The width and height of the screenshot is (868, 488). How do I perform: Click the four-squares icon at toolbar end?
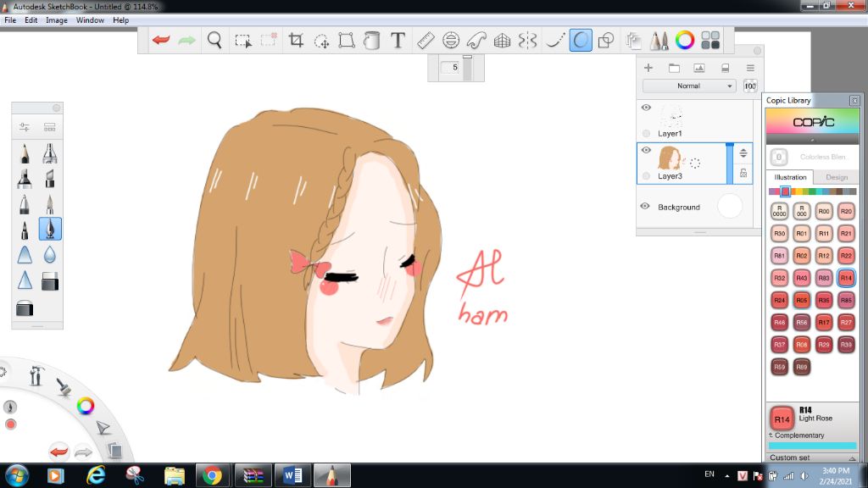(x=710, y=40)
